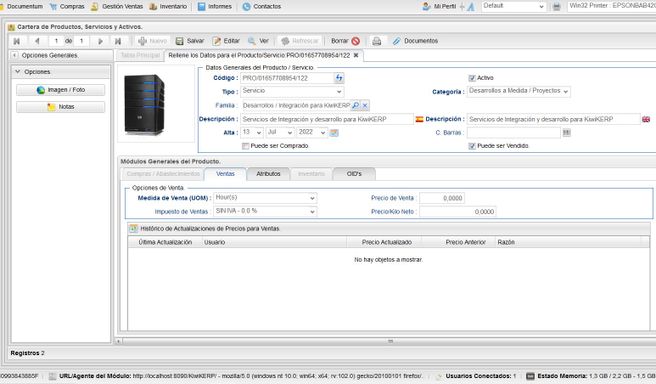This screenshot has height=384, width=656.
Task: Click the Ver magnifier icon
Action: click(252, 41)
